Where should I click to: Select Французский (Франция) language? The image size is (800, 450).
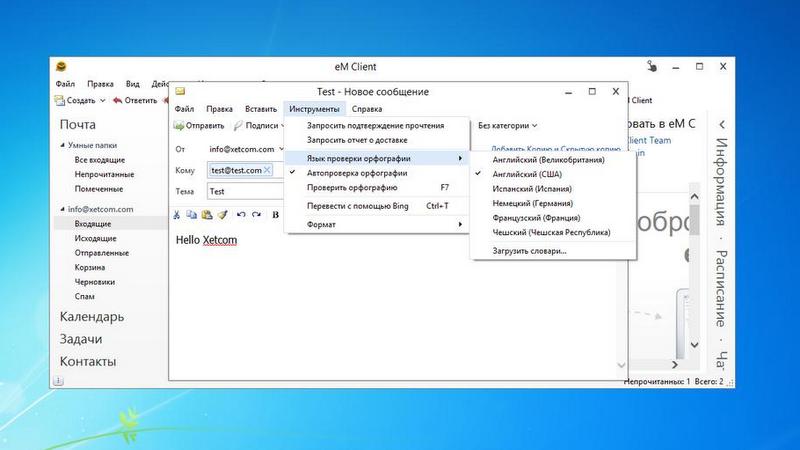[553, 218]
